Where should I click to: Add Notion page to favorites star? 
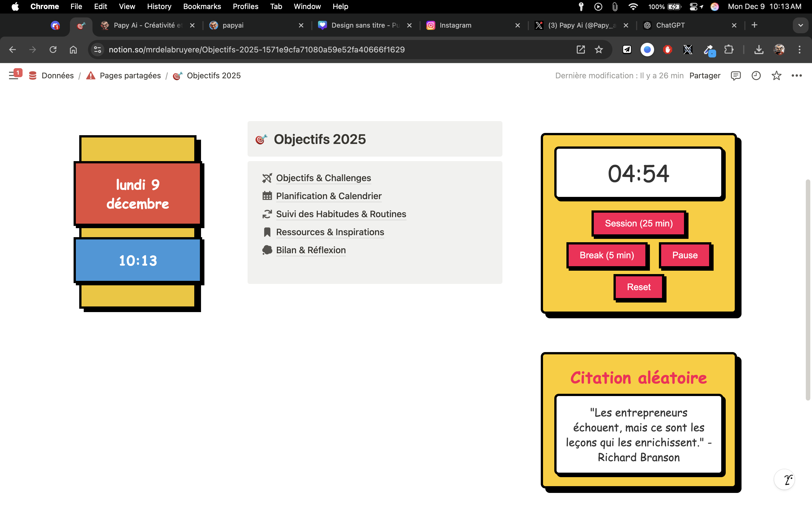click(x=776, y=76)
